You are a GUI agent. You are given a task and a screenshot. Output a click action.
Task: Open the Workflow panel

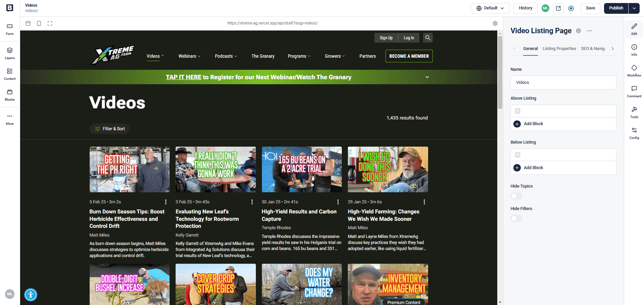(634, 71)
